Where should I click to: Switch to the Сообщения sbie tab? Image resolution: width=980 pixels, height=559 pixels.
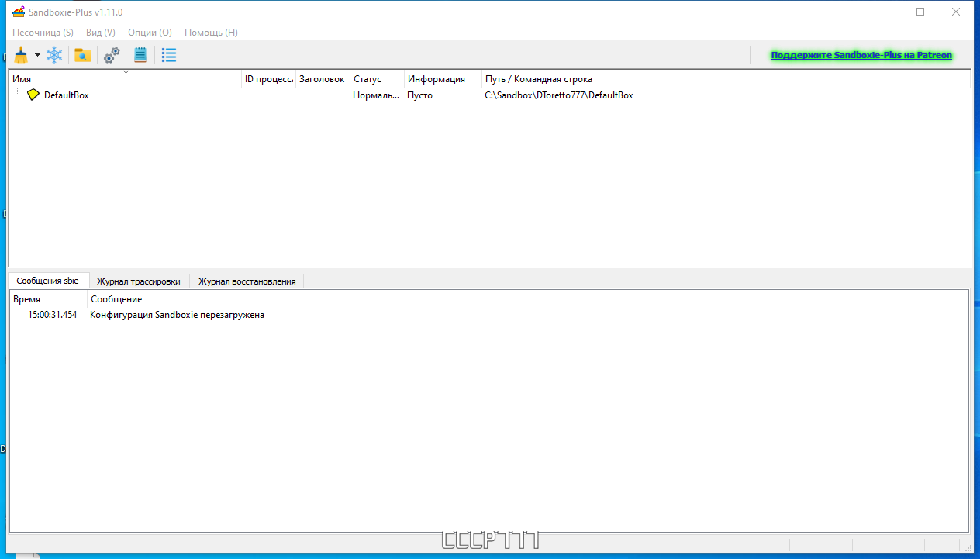tap(47, 281)
